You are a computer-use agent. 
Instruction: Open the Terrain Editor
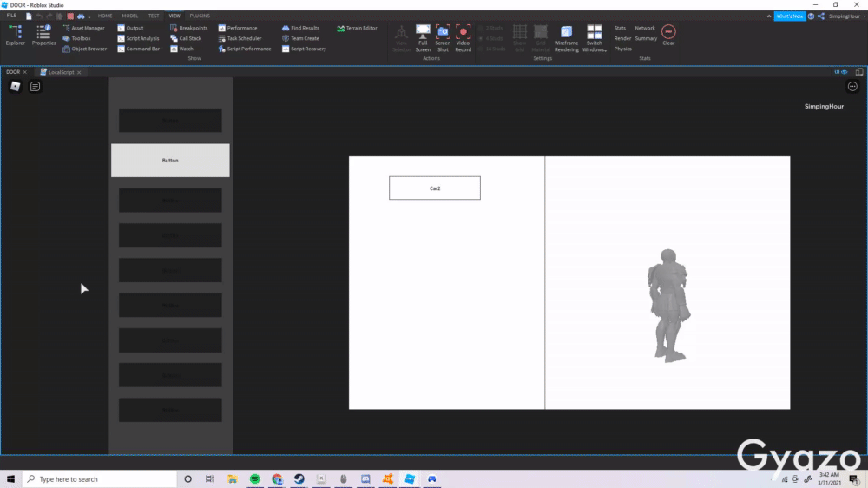click(357, 28)
